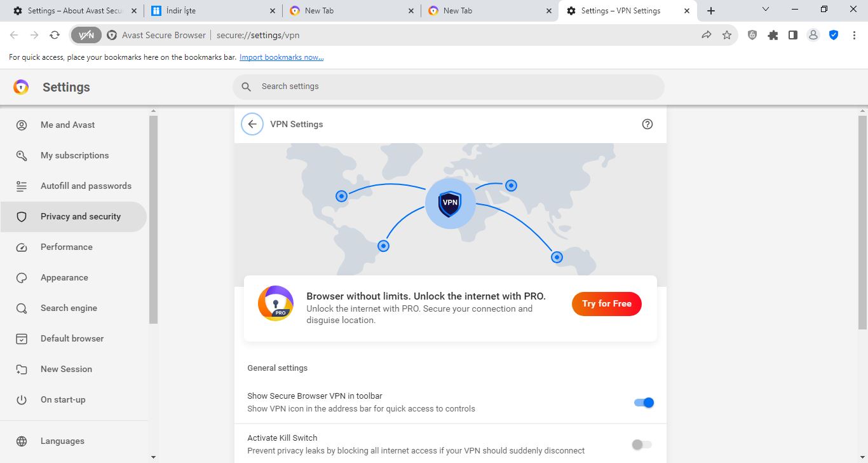Click the blue Avast security shield icon
868x463 pixels.
pyautogui.click(x=834, y=35)
